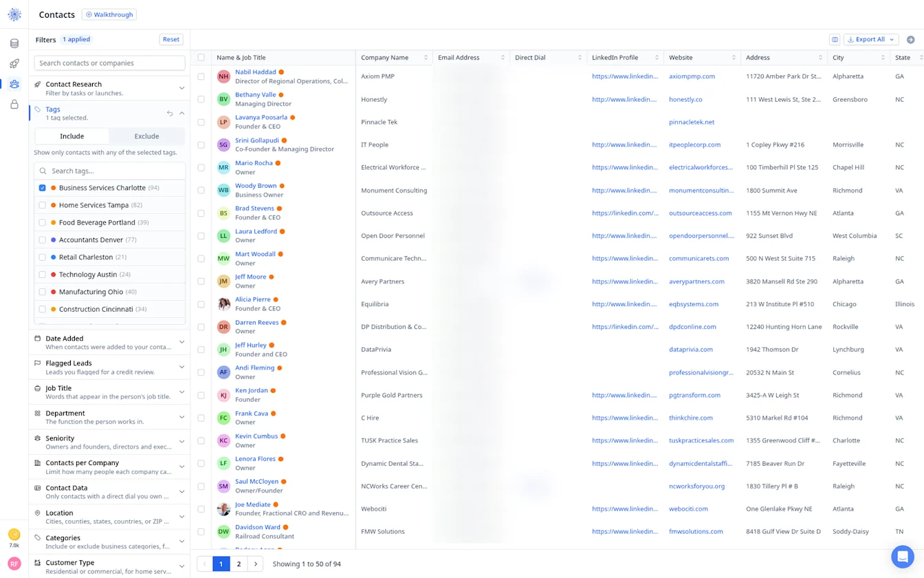Viewport: 924px width, 578px height.
Task: Select the checkbox for Nabil Haddad's row
Action: click(x=201, y=76)
